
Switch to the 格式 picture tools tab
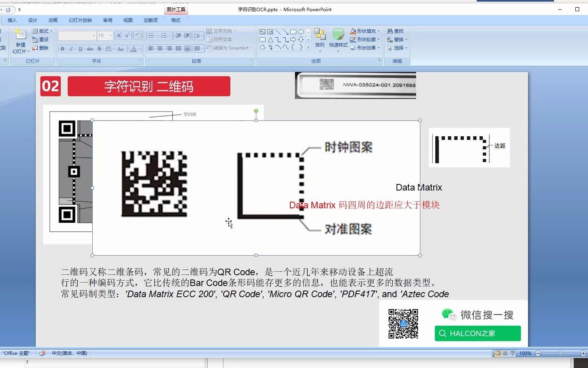[x=176, y=20]
